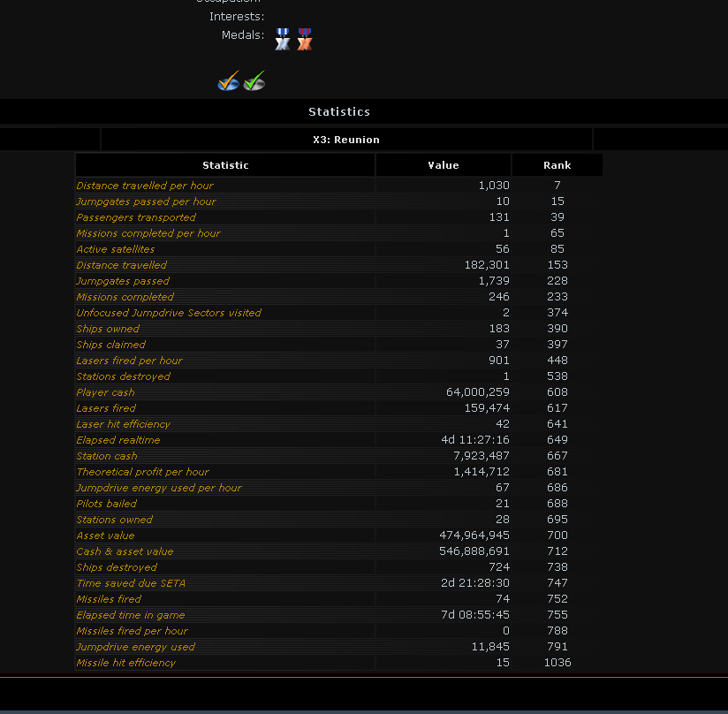Click the Missiles fired statistic name
Image resolution: width=728 pixels, height=714 pixels.
[x=109, y=599]
